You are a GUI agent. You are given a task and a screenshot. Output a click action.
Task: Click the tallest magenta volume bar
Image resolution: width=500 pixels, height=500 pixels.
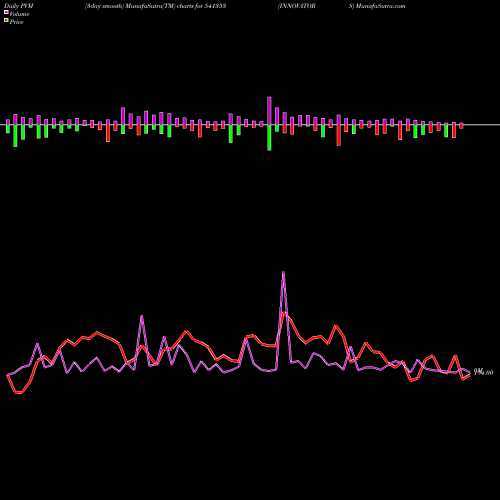(269, 111)
